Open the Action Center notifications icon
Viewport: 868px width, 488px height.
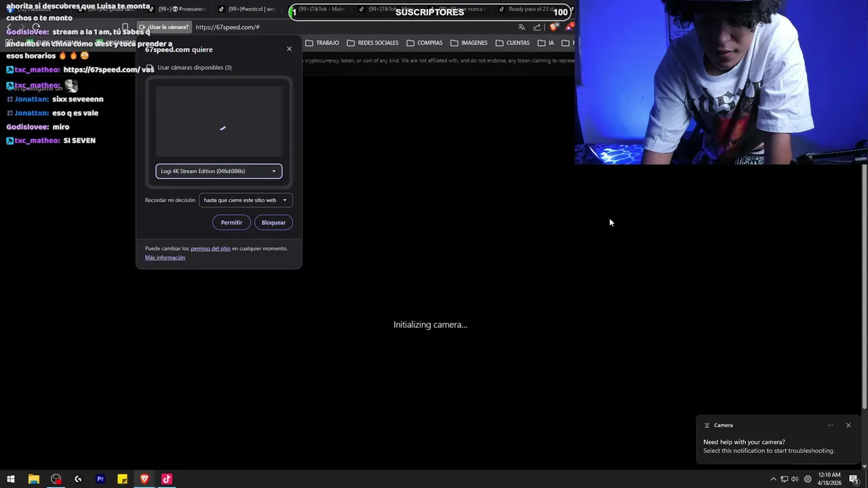(854, 479)
